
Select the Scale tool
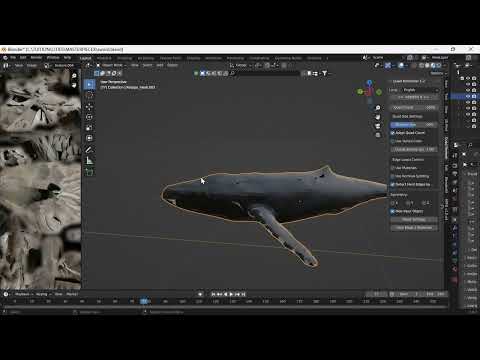[89, 128]
